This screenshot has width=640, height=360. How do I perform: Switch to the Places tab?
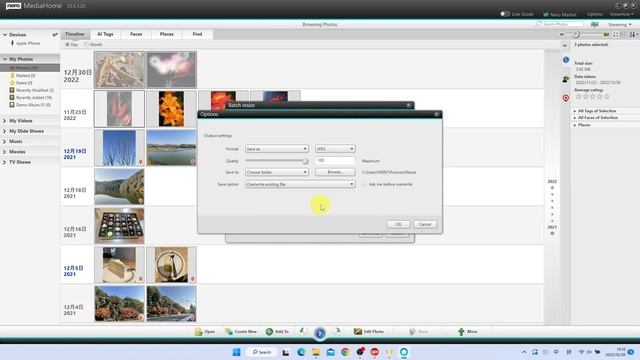(167, 34)
